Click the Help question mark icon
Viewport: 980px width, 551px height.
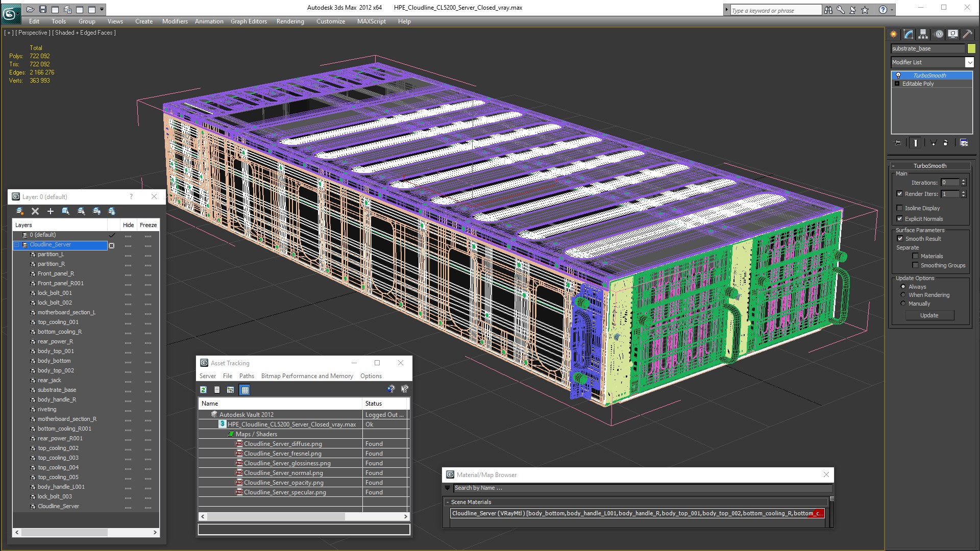tap(883, 10)
